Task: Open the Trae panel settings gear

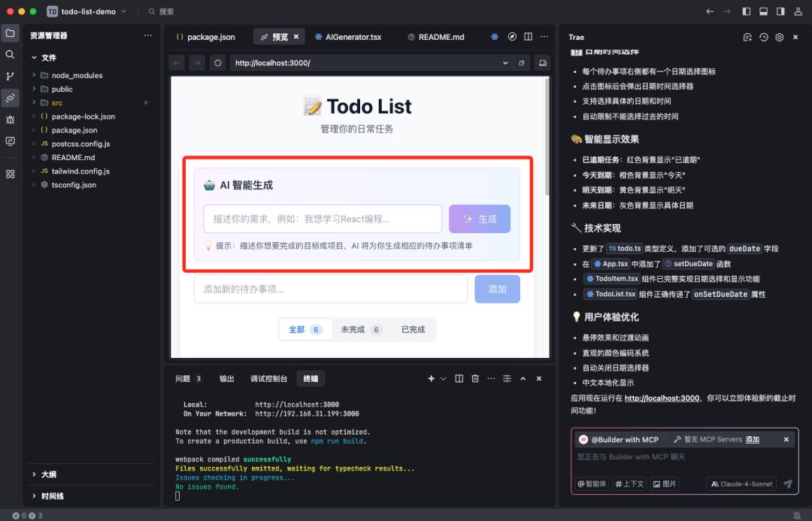Action: pyautogui.click(x=780, y=38)
